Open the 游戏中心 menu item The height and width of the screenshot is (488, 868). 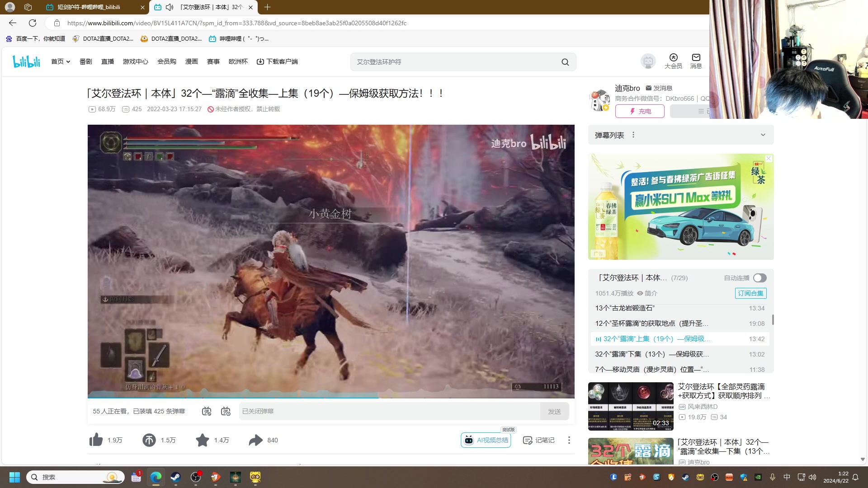(135, 61)
